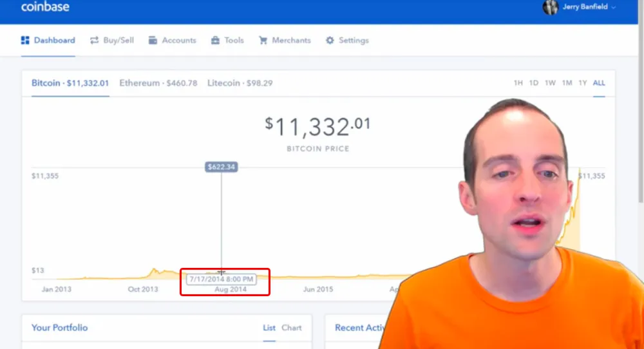Viewport: 644px width, 349px height.
Task: Set chart range to 1W
Action: point(550,83)
